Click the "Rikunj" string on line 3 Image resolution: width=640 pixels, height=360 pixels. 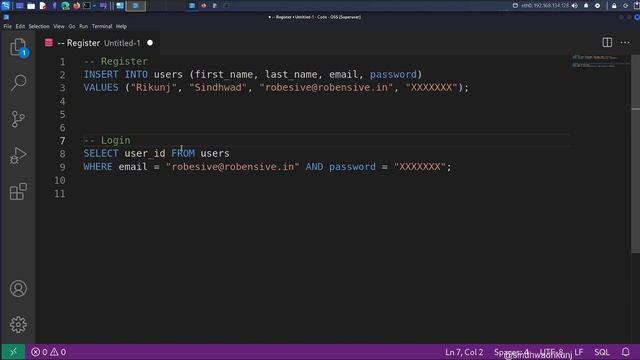click(153, 87)
